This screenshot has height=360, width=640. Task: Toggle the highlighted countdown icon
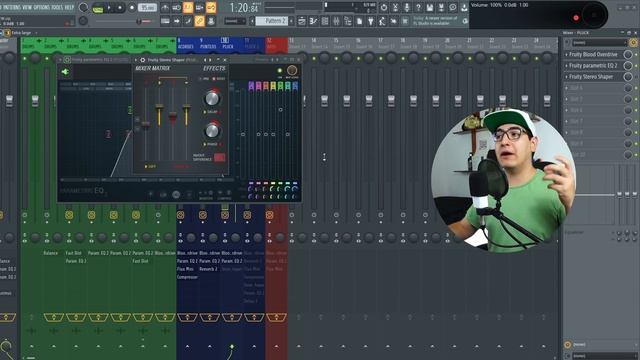[188, 8]
